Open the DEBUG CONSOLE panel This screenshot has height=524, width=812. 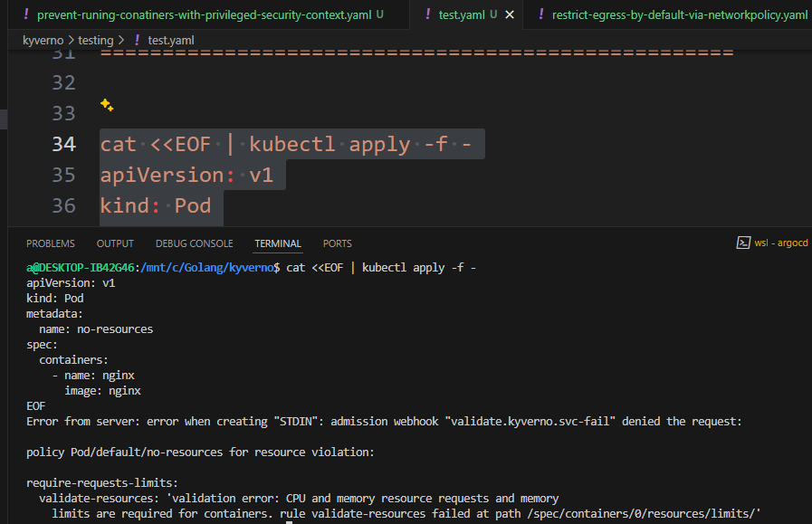194,243
